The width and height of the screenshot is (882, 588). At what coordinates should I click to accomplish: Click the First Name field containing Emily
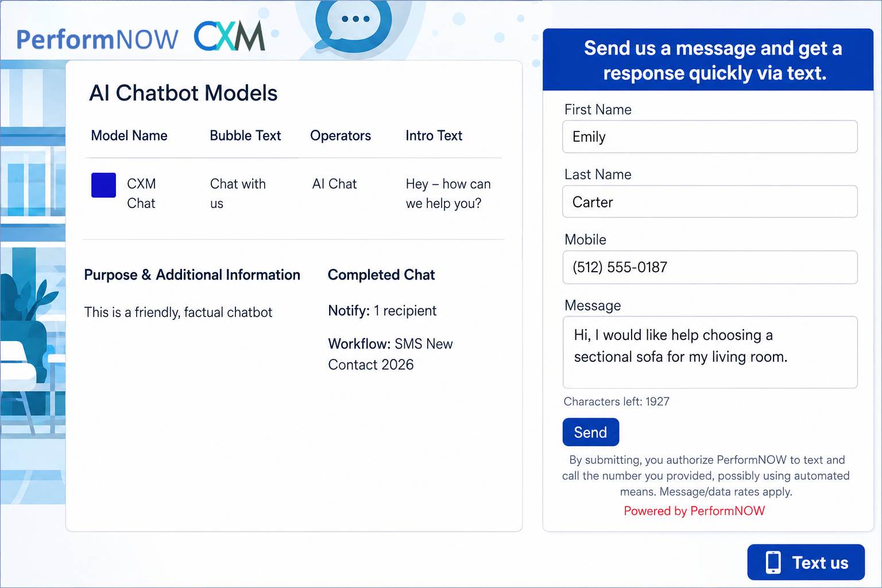pos(710,137)
